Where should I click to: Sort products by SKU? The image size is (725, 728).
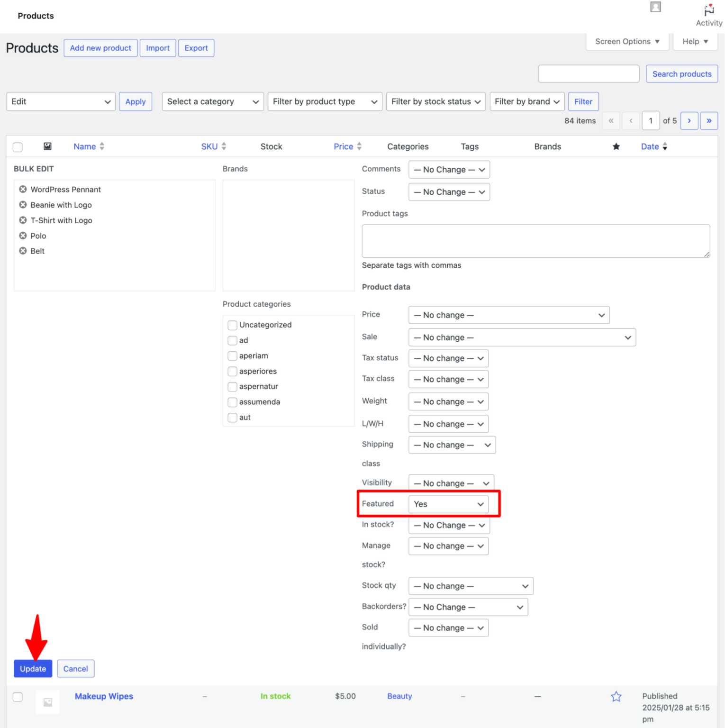click(x=210, y=146)
